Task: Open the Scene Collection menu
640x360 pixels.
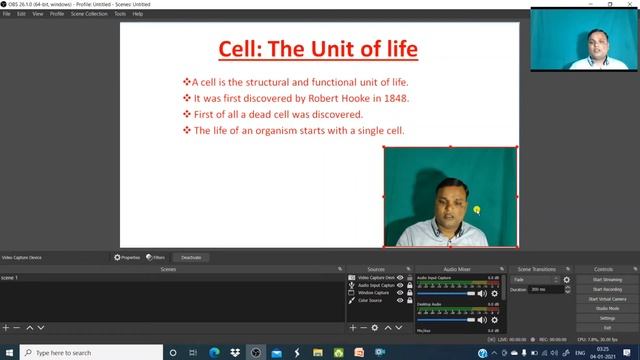Action: click(89, 14)
